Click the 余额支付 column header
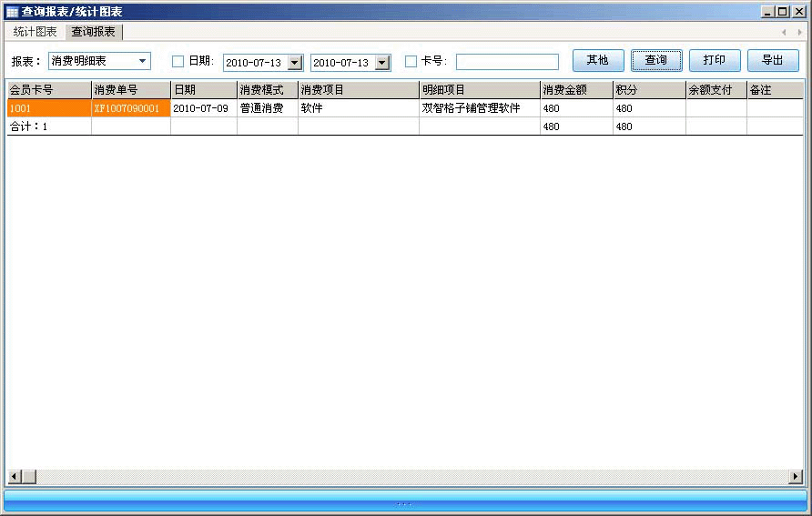The width and height of the screenshot is (812, 516). [x=716, y=90]
